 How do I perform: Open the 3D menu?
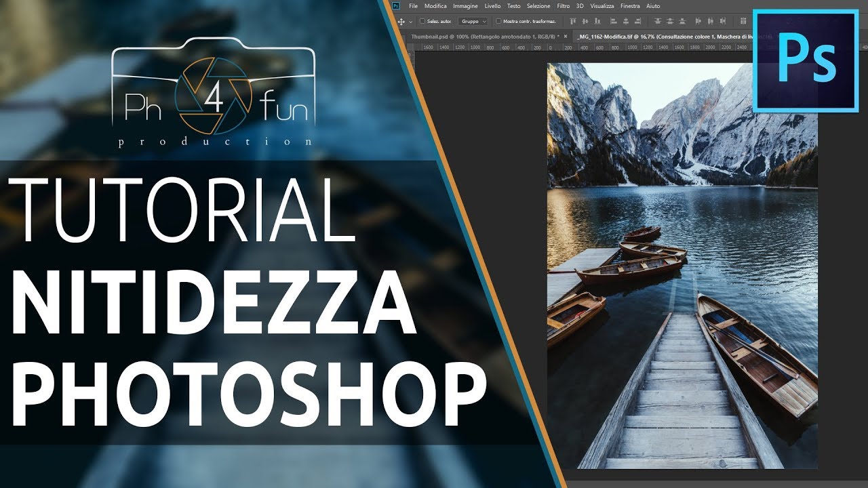[580, 5]
